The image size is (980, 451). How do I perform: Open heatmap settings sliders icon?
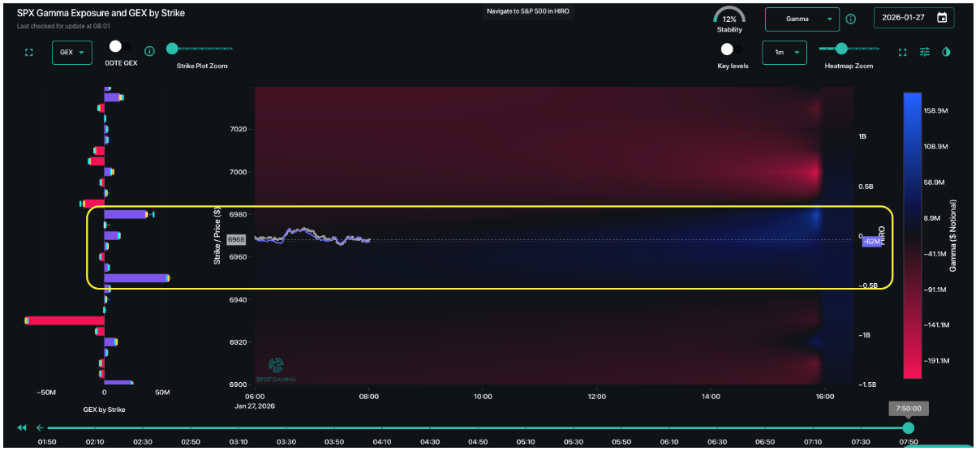925,52
